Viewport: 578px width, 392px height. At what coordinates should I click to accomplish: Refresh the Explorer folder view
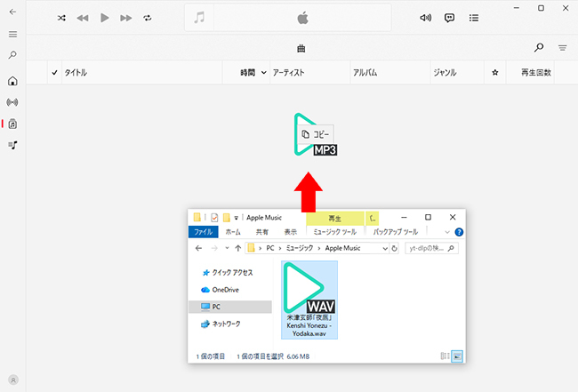pyautogui.click(x=394, y=249)
